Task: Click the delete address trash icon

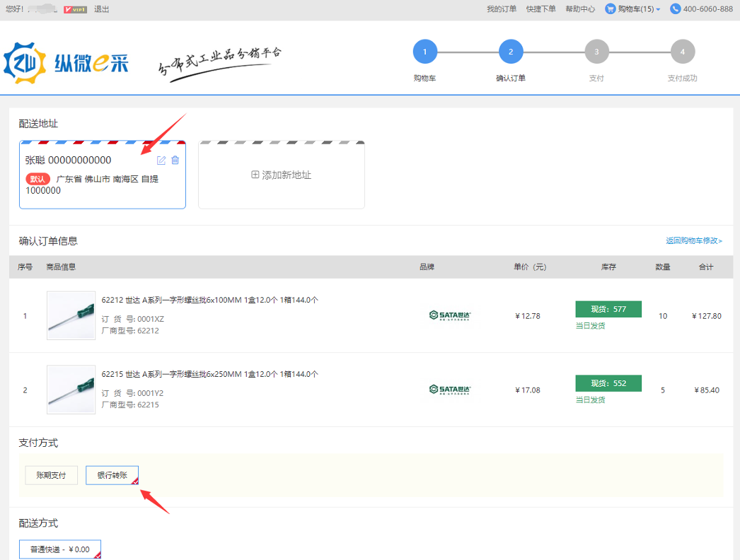Action: [175, 161]
